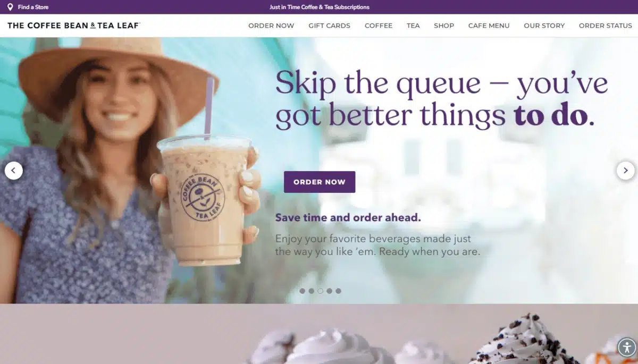
Task: Check Order Status in navigation
Action: click(606, 26)
